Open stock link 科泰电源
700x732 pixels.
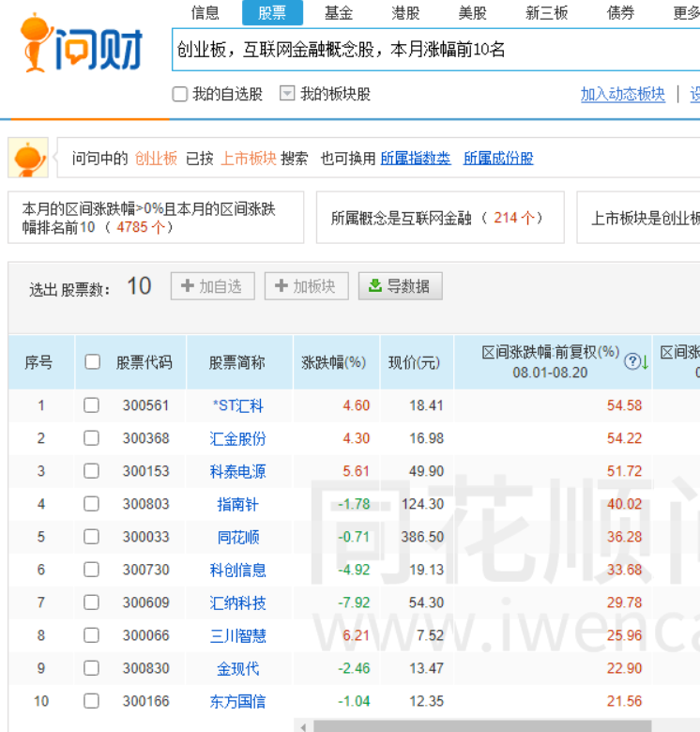(x=238, y=471)
